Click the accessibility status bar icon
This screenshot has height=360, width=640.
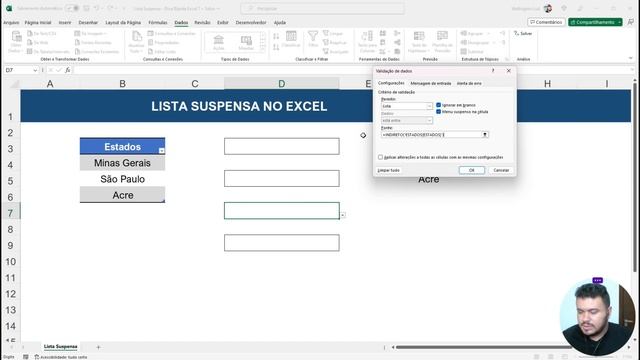pyautogui.click(x=37, y=357)
